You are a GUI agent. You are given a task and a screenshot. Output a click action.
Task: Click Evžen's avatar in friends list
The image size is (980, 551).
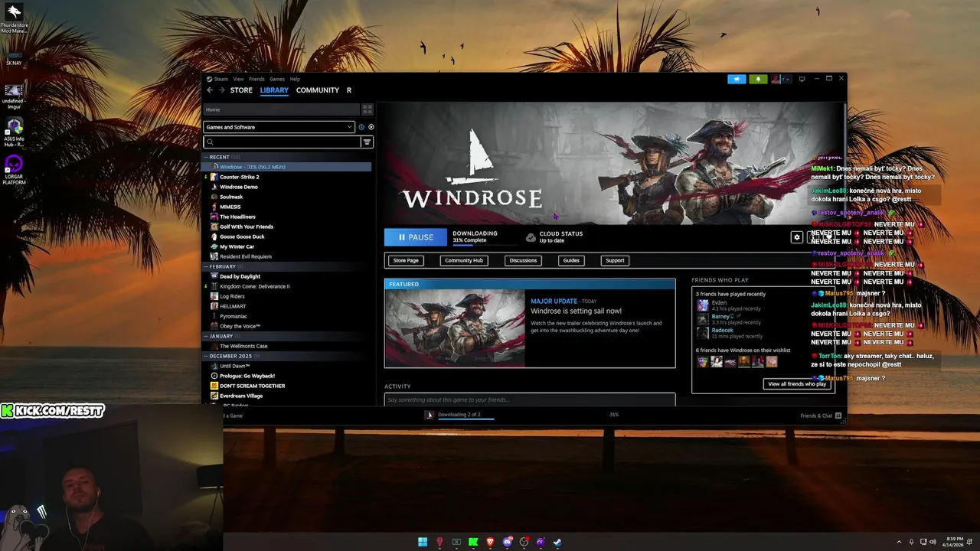point(703,305)
